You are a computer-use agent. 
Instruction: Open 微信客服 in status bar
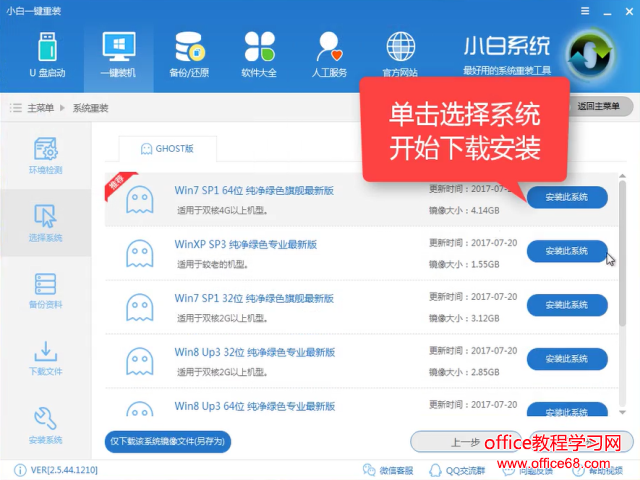point(388,470)
